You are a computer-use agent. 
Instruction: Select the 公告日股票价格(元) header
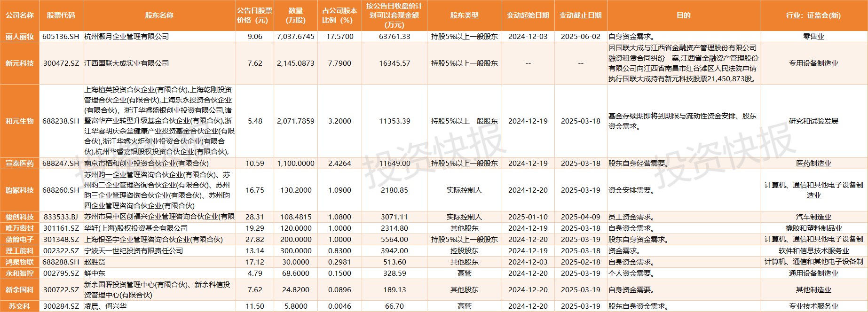click(254, 16)
